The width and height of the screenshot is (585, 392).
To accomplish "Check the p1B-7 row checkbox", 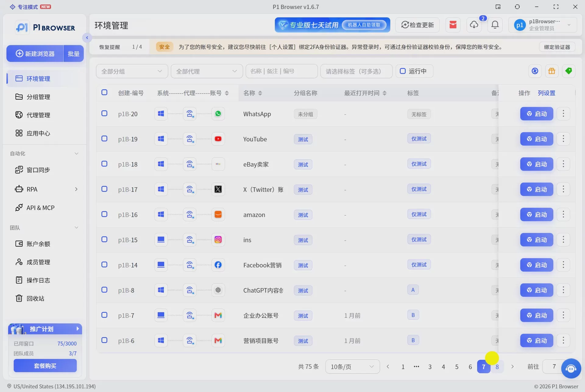I will pos(104,315).
